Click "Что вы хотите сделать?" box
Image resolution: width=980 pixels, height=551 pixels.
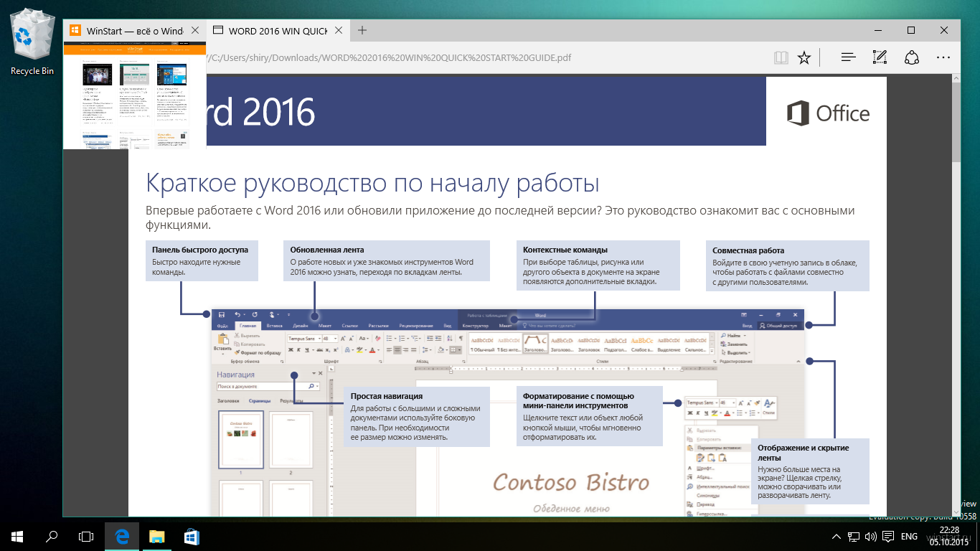point(550,326)
